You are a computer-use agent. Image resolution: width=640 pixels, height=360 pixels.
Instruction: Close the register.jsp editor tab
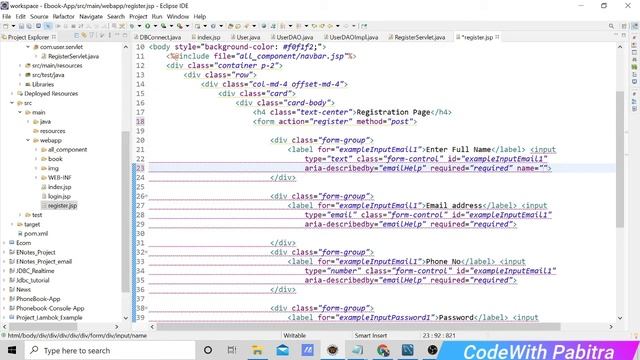(x=497, y=37)
